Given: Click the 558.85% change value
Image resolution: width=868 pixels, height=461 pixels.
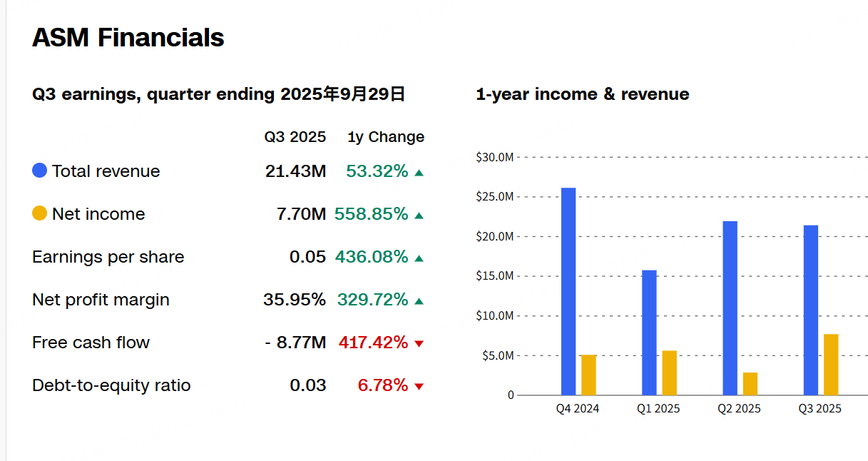Looking at the screenshot, I should click(x=372, y=214).
